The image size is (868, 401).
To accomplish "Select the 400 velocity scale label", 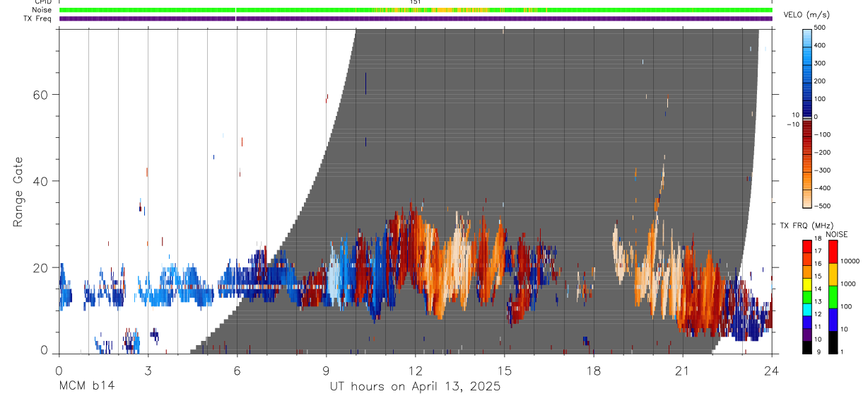I will (x=821, y=45).
